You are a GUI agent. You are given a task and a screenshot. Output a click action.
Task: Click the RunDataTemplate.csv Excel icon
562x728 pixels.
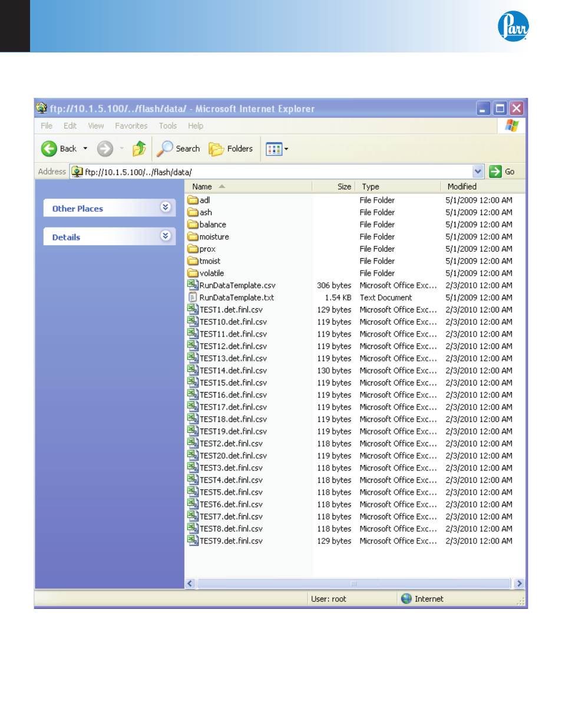tap(193, 285)
